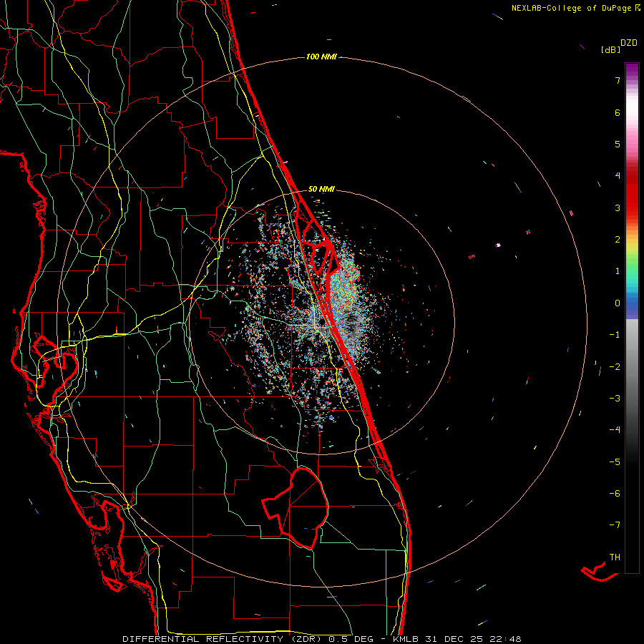Viewport: 644px width, 644px height.
Task: Click the 0.5 DEG elevation label
Action: coord(351,639)
